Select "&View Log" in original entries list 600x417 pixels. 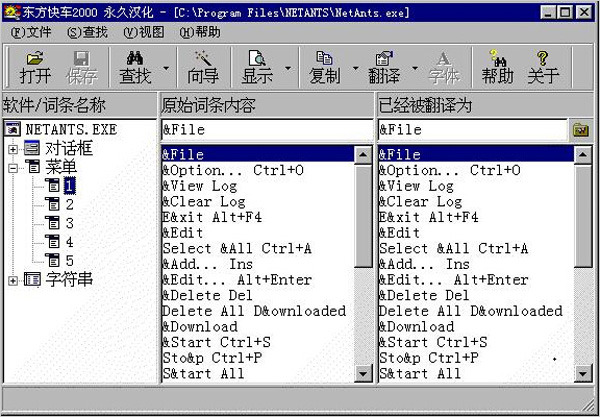click(200, 186)
